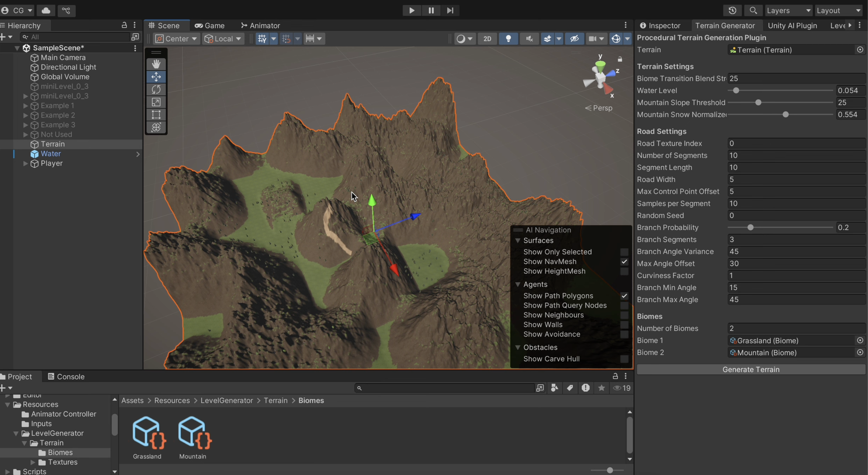
Task: Open the Local orientation dropdown
Action: pos(223,39)
